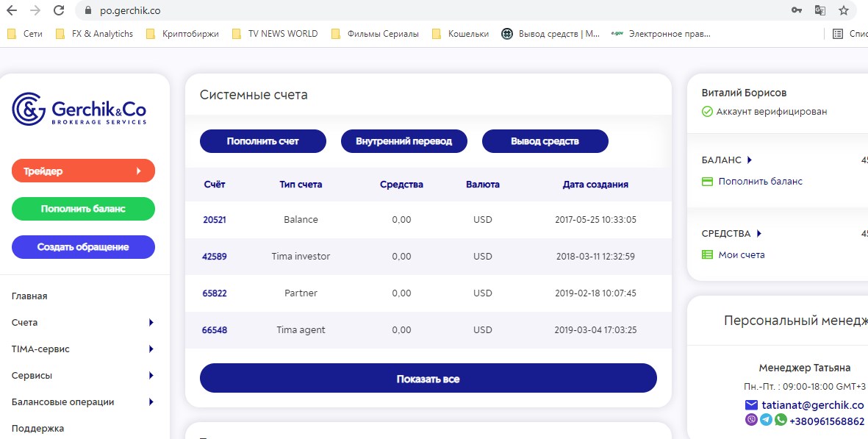
Task: Open the WhatsApp contact icon
Action: [781, 420]
